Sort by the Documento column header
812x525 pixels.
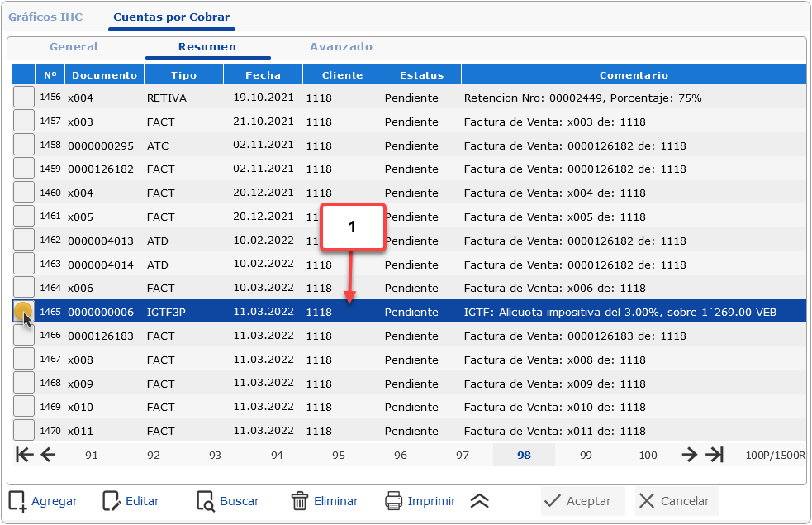click(x=104, y=75)
